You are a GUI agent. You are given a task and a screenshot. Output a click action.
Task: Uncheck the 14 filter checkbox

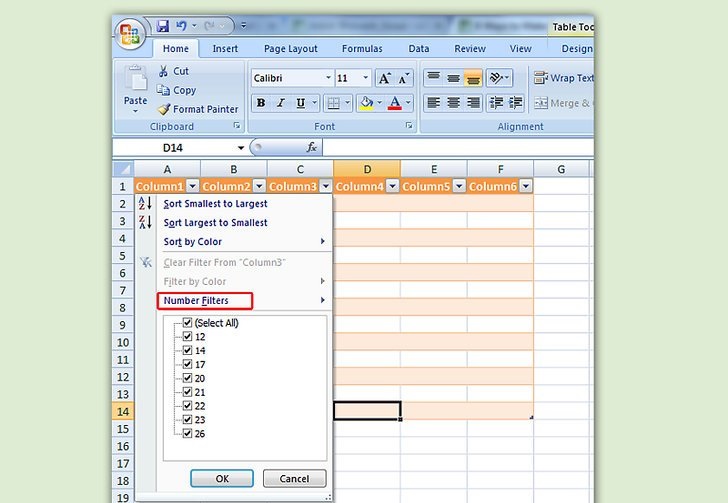[x=187, y=350]
